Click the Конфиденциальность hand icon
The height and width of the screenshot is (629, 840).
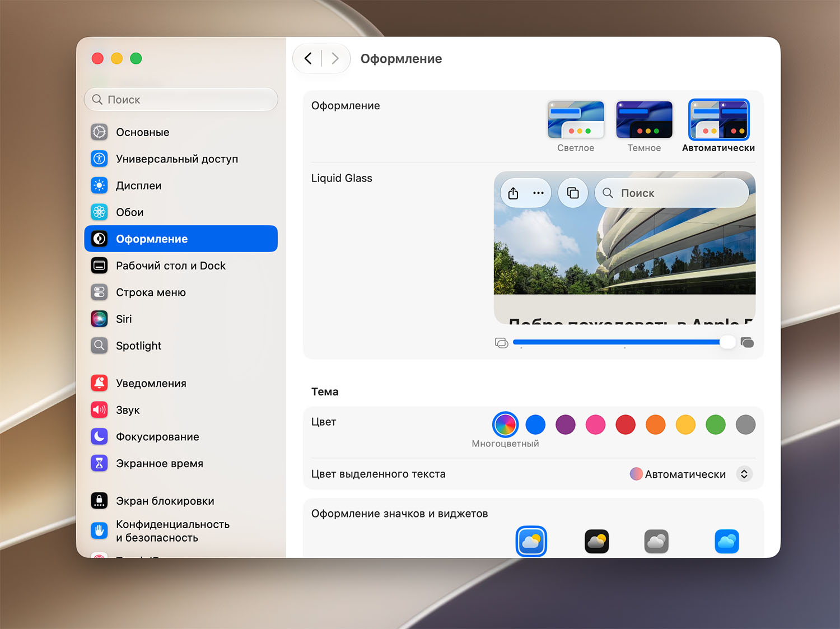pyautogui.click(x=99, y=530)
